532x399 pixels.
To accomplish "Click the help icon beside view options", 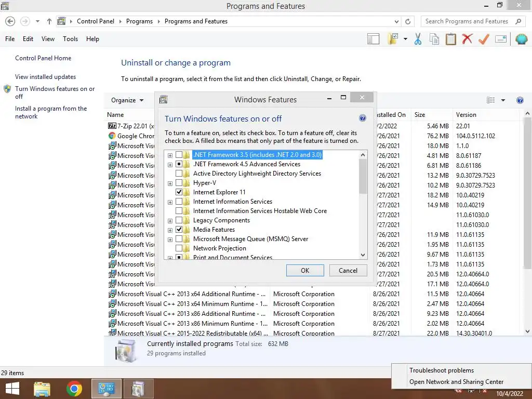I will coord(520,100).
